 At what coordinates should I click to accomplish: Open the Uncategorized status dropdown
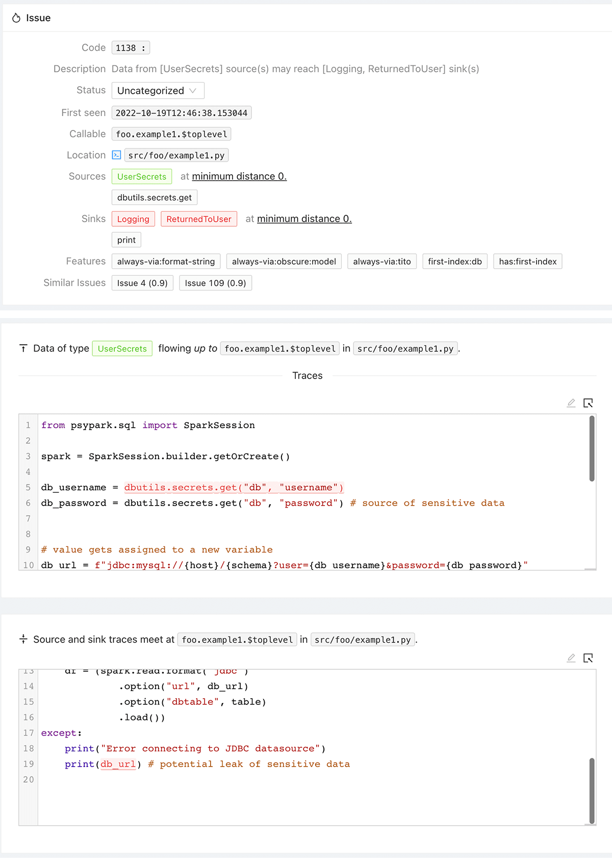pyautogui.click(x=158, y=91)
